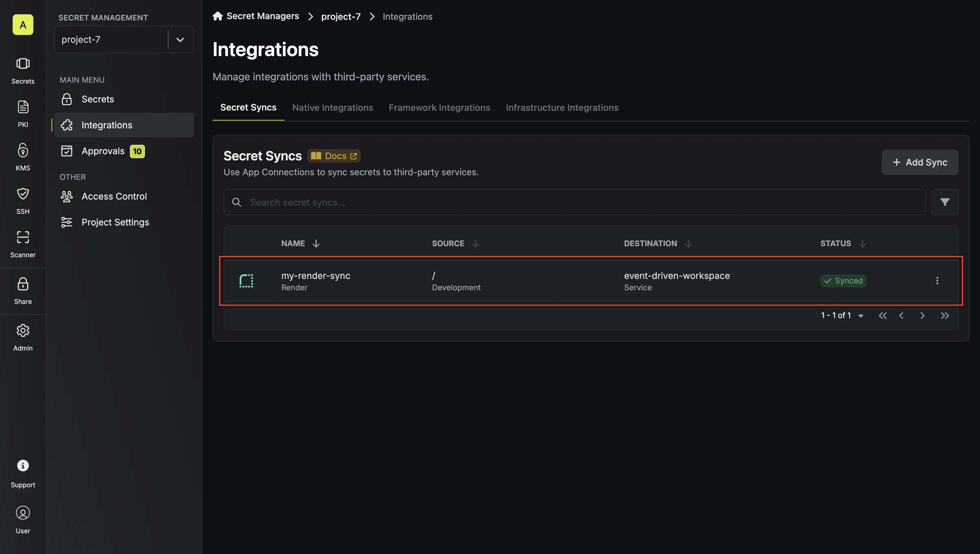Go to the previous page of results
Screen dimensions: 980x554
[x=901, y=316]
